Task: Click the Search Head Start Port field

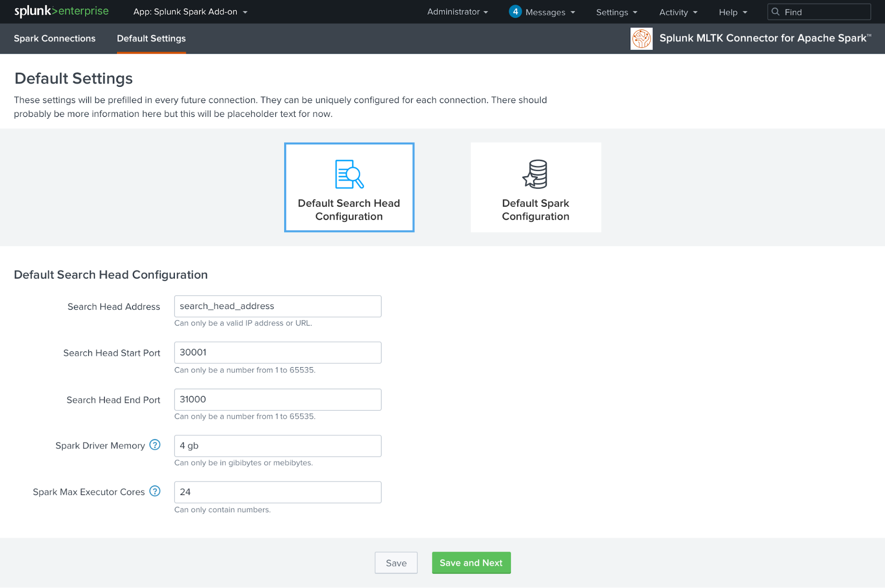Action: tap(278, 352)
